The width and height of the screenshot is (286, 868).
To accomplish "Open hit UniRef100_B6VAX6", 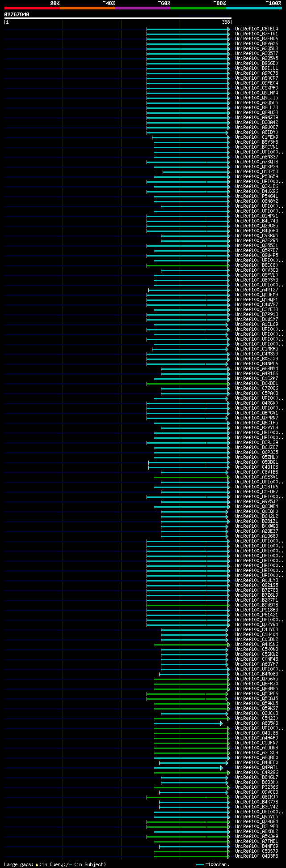I will pyautogui.click(x=257, y=44).
